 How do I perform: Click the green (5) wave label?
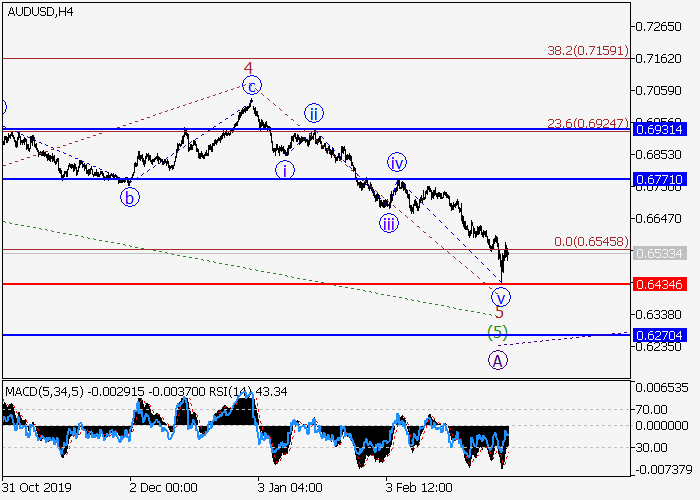pos(497,332)
